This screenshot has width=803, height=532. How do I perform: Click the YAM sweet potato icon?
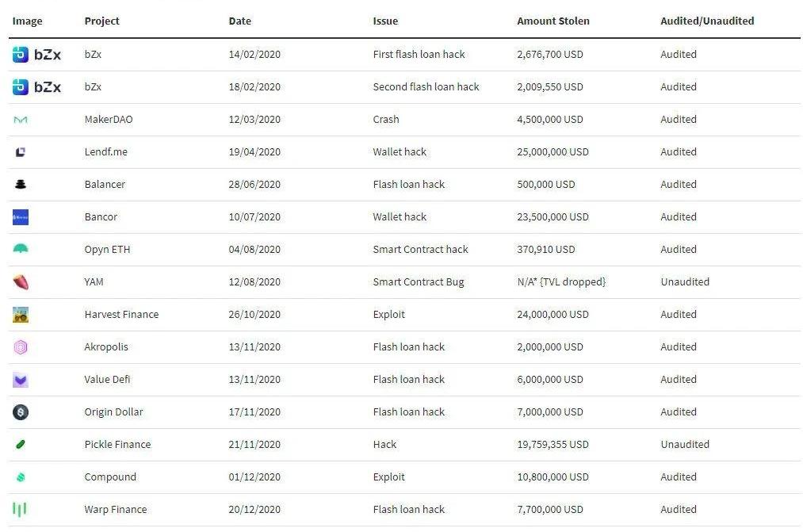tap(21, 282)
